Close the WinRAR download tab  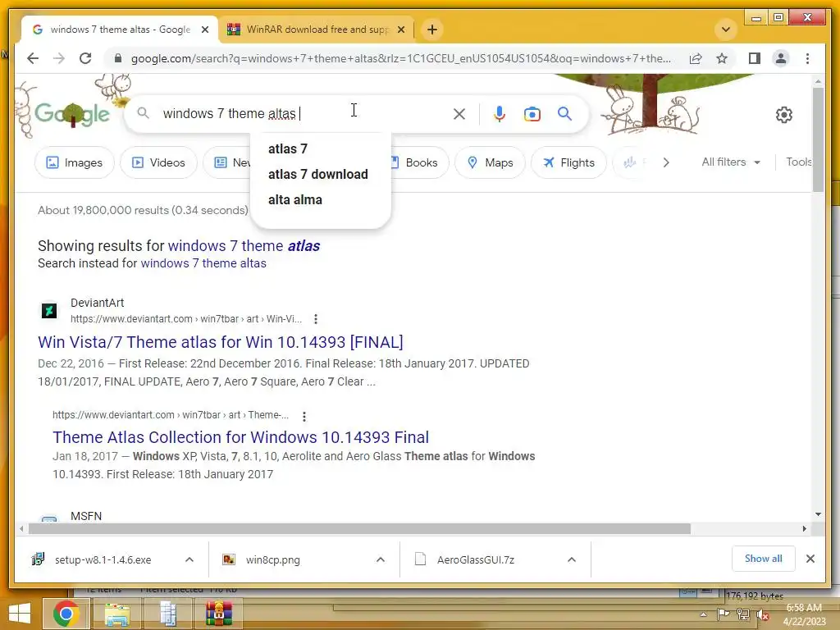tap(400, 30)
